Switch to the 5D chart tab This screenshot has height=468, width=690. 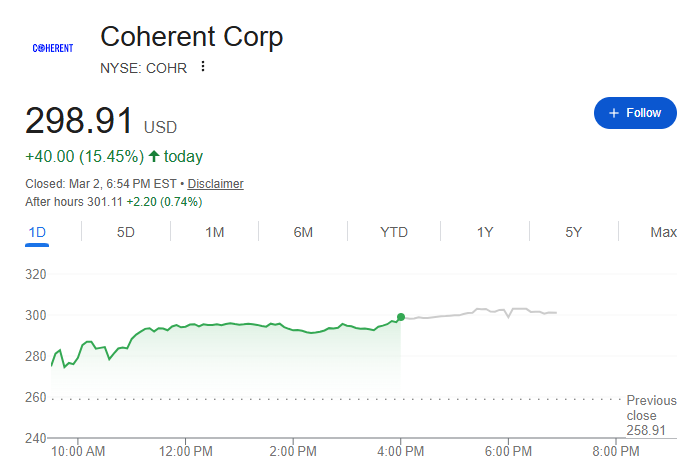pos(126,232)
